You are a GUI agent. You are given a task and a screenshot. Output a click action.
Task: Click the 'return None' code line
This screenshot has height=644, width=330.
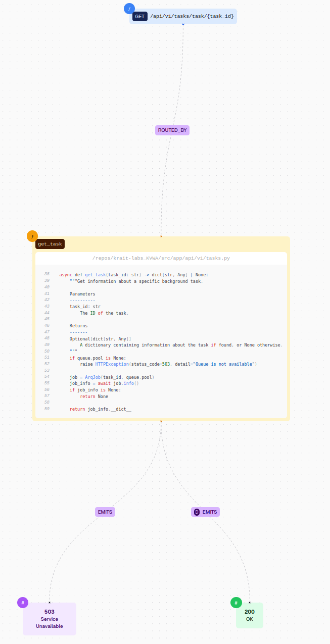point(94,397)
